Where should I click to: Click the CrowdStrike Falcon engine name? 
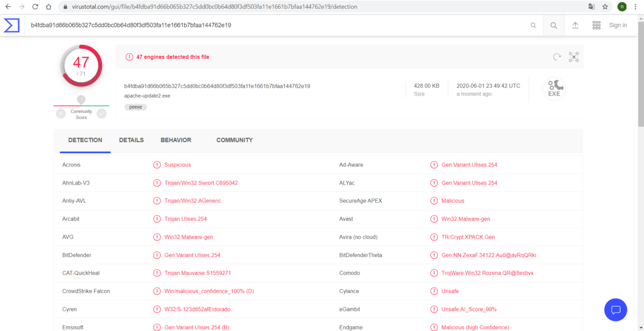click(86, 291)
